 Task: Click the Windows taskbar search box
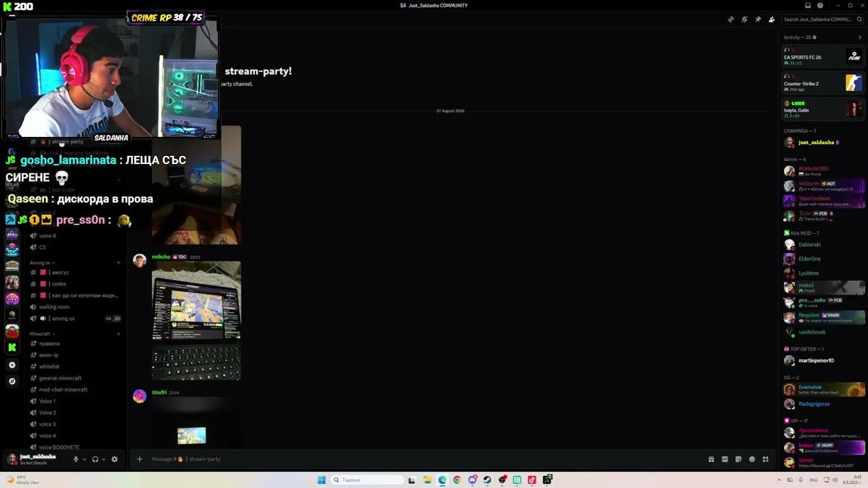click(367, 480)
